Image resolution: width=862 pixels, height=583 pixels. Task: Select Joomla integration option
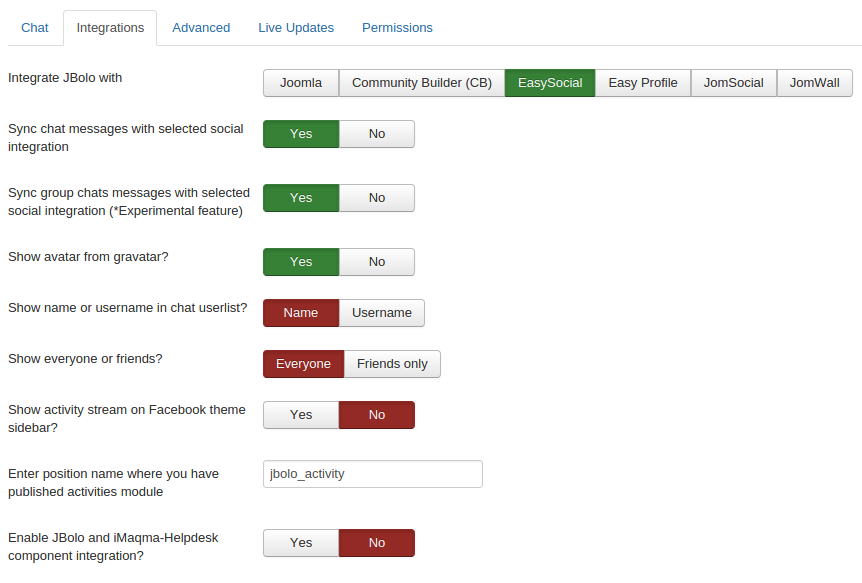[x=301, y=83]
